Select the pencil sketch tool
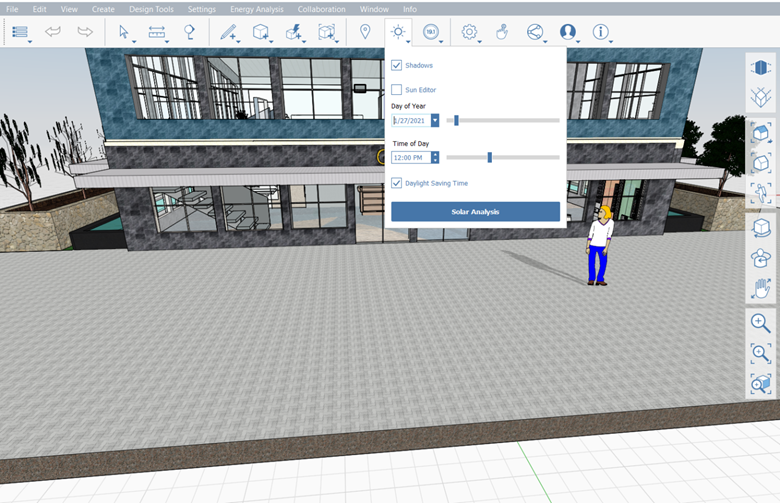 228,32
